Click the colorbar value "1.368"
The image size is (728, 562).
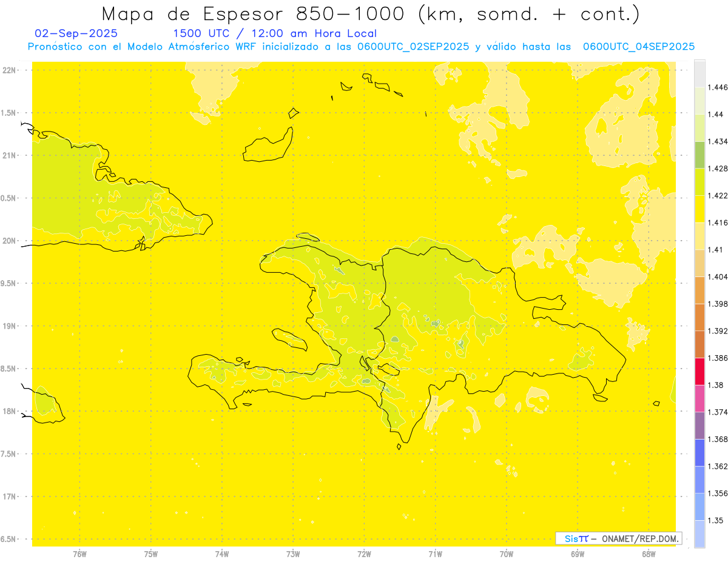coord(717,439)
